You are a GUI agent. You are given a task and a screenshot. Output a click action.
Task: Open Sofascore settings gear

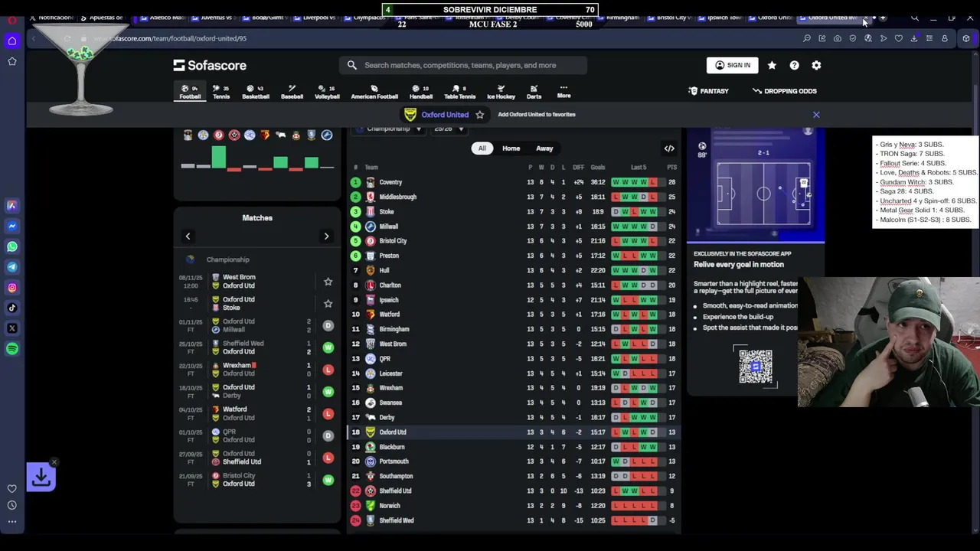(x=816, y=65)
